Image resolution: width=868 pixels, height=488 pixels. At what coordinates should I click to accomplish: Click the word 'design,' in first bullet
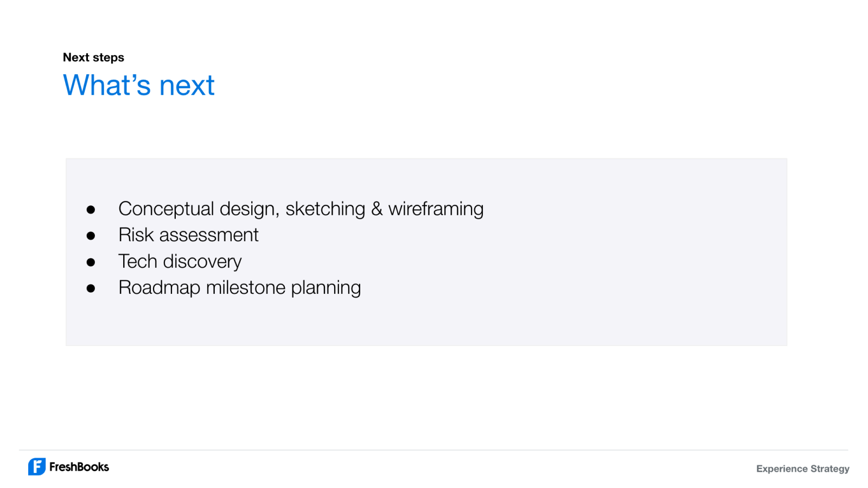click(x=250, y=209)
